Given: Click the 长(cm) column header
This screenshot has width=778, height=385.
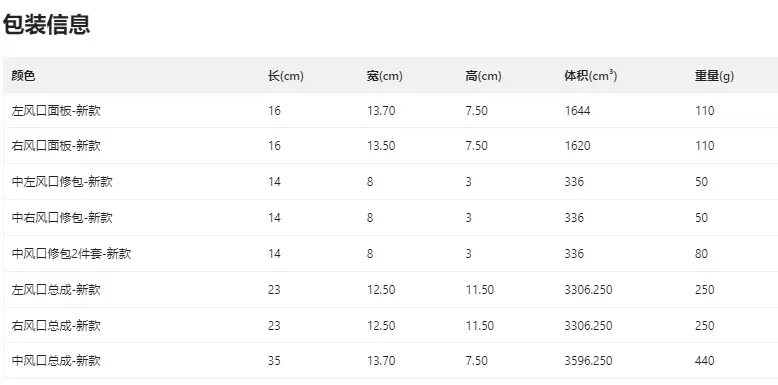Looking at the screenshot, I should 286,76.
